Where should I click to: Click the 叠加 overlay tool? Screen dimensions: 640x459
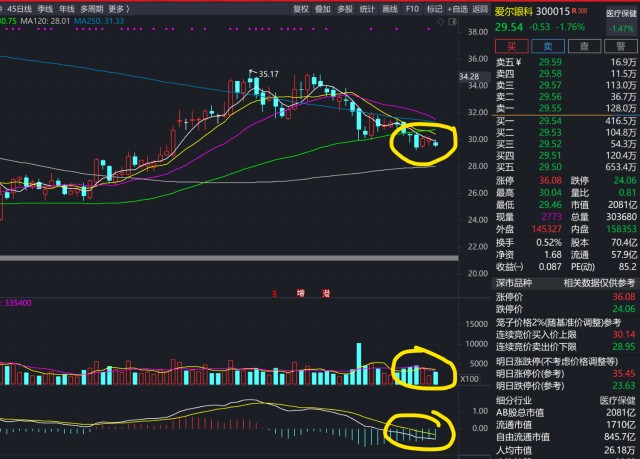pos(322,8)
